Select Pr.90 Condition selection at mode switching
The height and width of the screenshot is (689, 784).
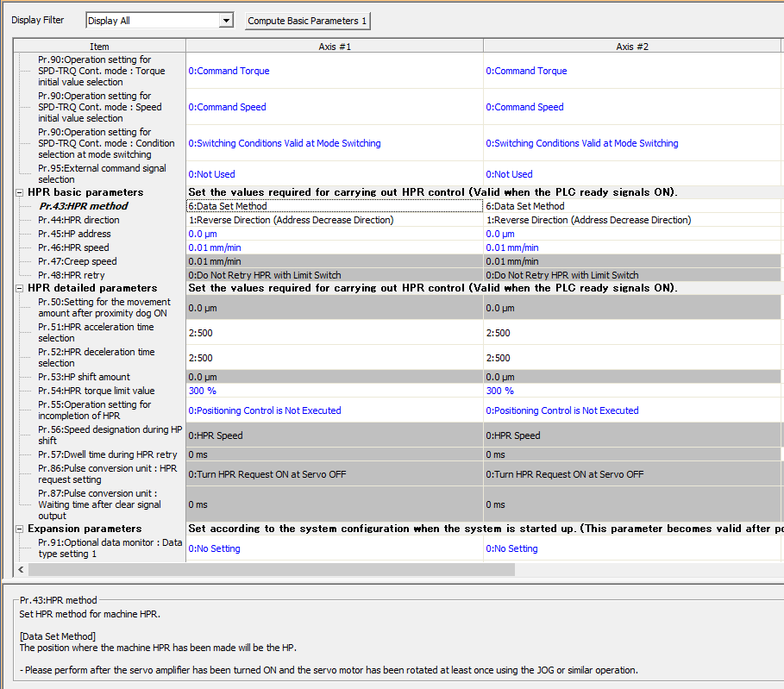(106, 143)
